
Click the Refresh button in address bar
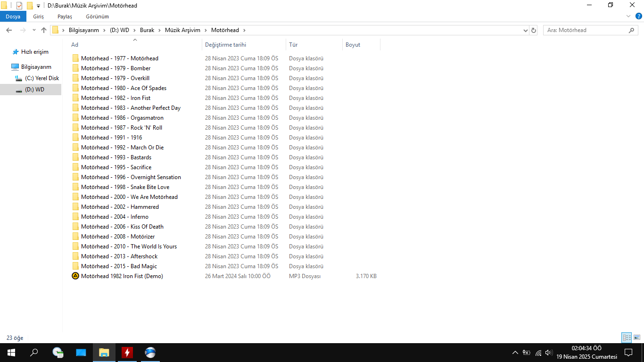[x=534, y=30]
